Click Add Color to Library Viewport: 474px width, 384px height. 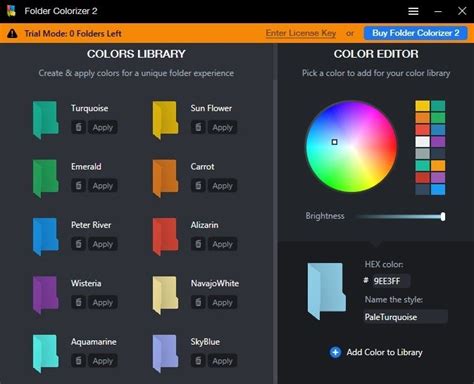pos(376,352)
